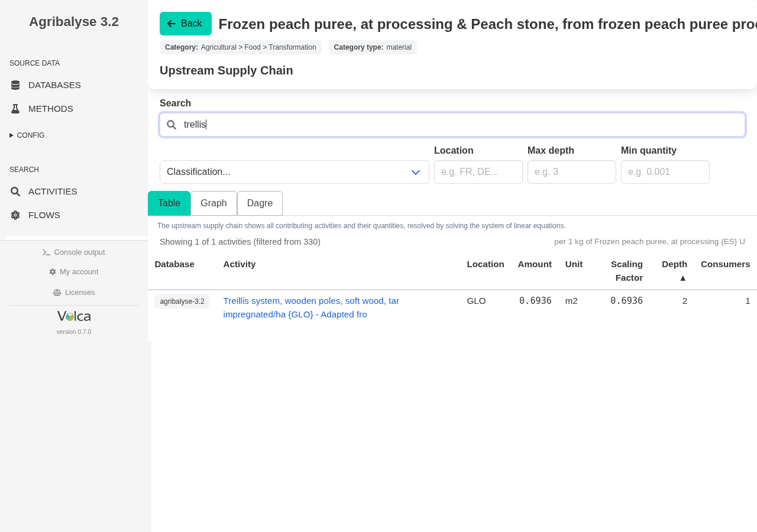The width and height of the screenshot is (757, 532).
Task: Click the Amount value 0.6936
Action: [x=535, y=301]
